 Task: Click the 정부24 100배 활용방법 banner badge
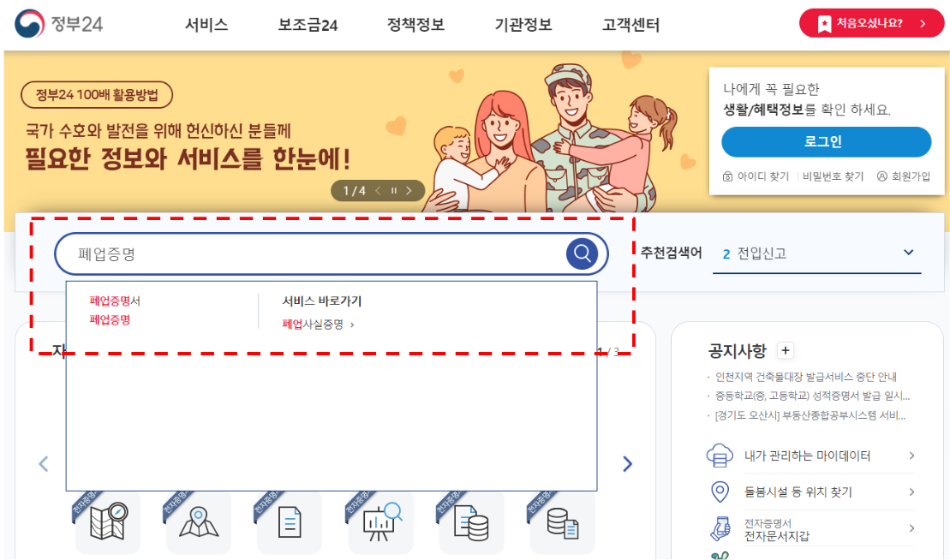[x=97, y=95]
